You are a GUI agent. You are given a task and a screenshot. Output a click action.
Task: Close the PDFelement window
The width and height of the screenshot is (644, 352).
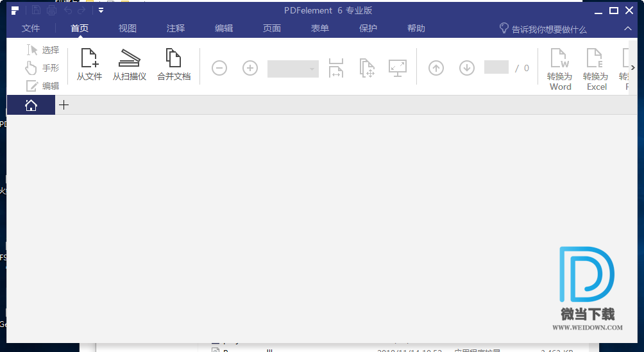click(629, 10)
